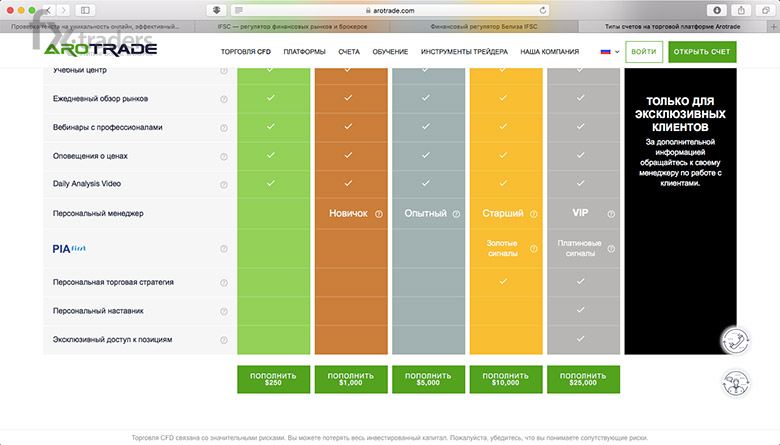The height and width of the screenshot is (445, 780).
Task: Click ТОЛЬКО ДЛЯ ЭКСКЛЮЗИВНЫХ КЛИЕНТОВ heading
Action: [x=680, y=114]
